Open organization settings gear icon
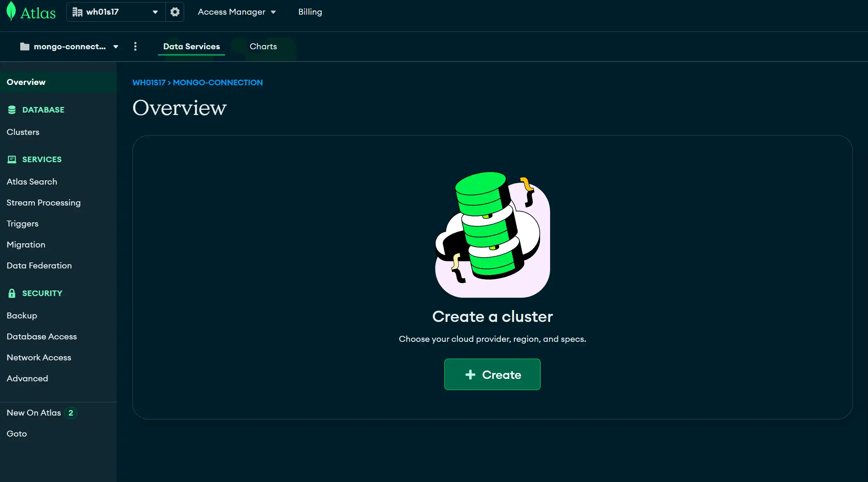This screenshot has width=868, height=482. (x=175, y=12)
